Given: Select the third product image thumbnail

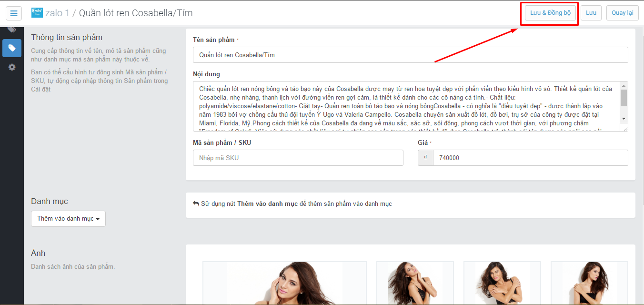Looking at the screenshot, I should pyautogui.click(x=501, y=283).
